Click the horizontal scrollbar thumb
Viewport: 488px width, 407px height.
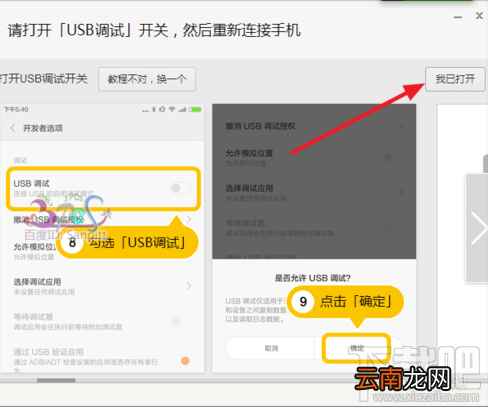click(56, 380)
